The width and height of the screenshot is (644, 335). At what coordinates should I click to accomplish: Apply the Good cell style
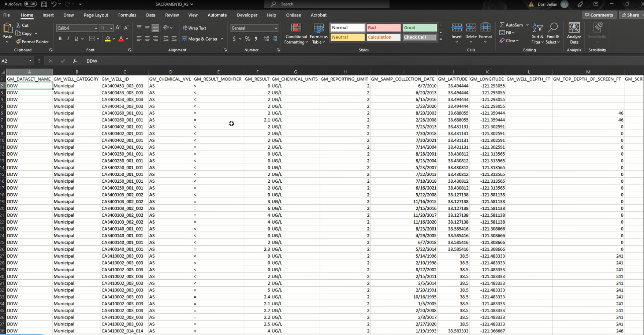point(420,28)
